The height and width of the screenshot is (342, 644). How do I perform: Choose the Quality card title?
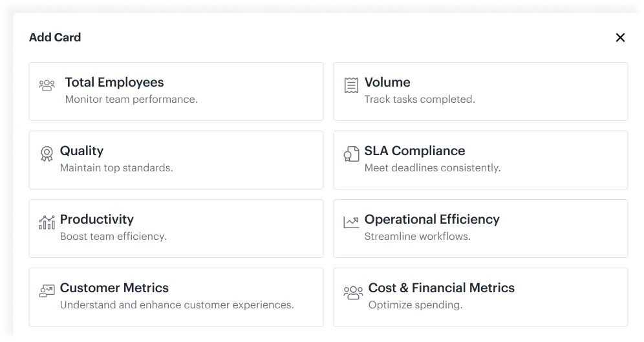coord(81,151)
